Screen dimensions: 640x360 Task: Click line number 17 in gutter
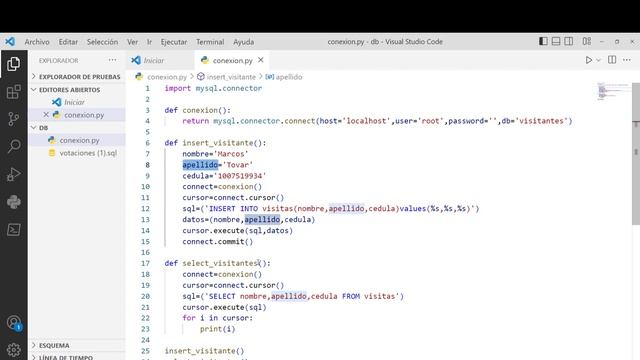[x=145, y=263]
